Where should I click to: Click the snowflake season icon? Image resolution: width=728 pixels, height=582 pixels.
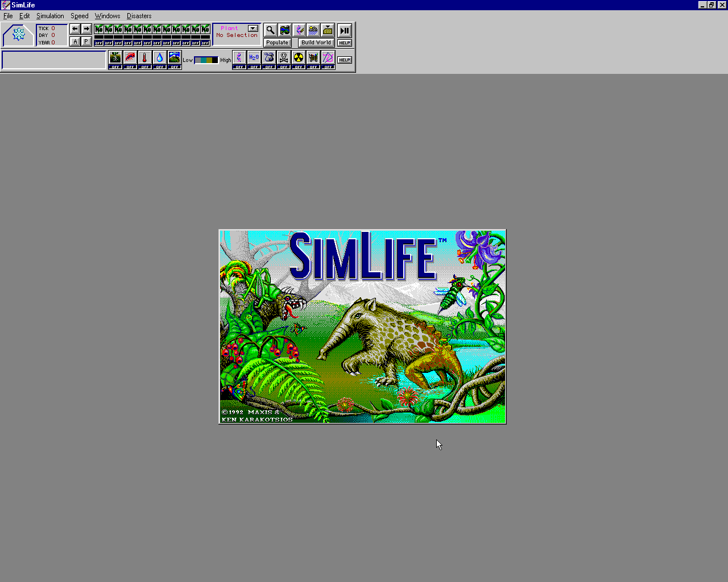[x=18, y=35]
